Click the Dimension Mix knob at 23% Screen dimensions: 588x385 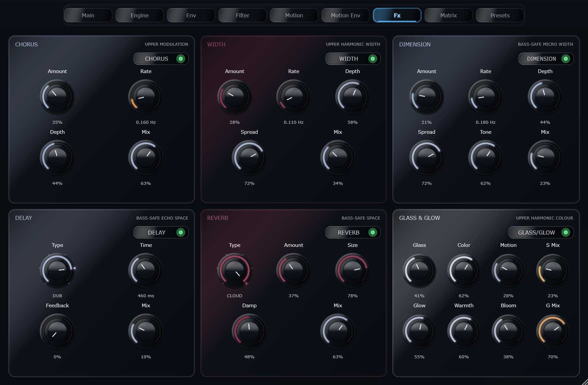(545, 157)
